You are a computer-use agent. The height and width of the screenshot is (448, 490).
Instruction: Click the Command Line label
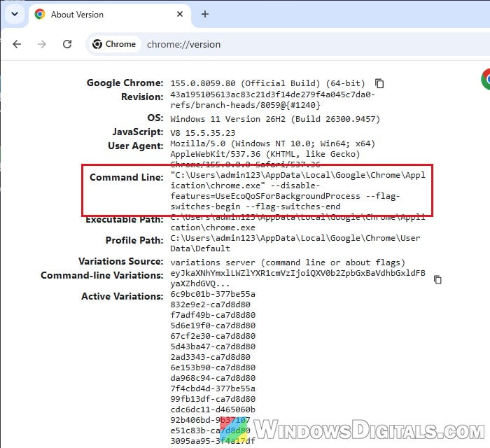click(126, 177)
